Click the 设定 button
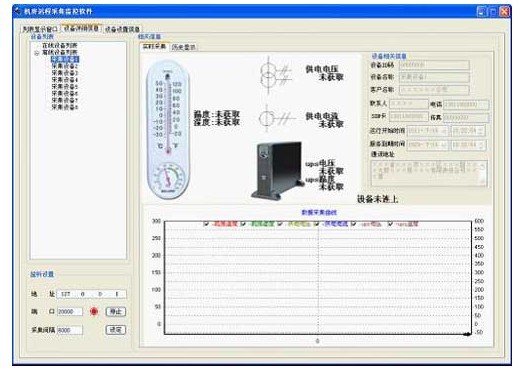Image resolution: width=524 pixels, height=376 pixels. [116, 330]
